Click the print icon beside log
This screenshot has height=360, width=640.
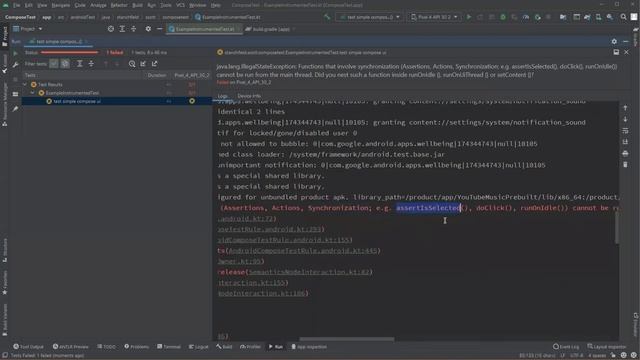tap(625, 153)
